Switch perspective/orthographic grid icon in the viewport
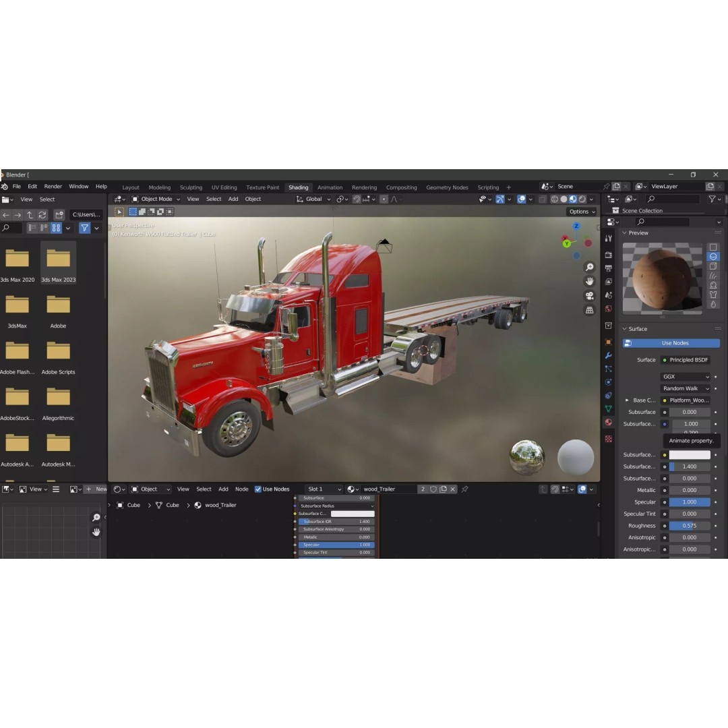The image size is (728, 728). pyautogui.click(x=589, y=310)
